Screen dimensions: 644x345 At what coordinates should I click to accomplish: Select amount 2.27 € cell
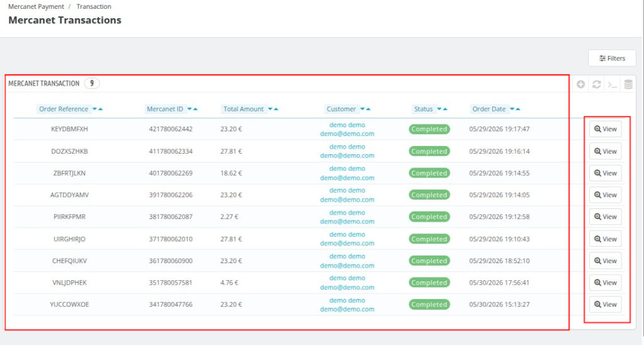(229, 217)
